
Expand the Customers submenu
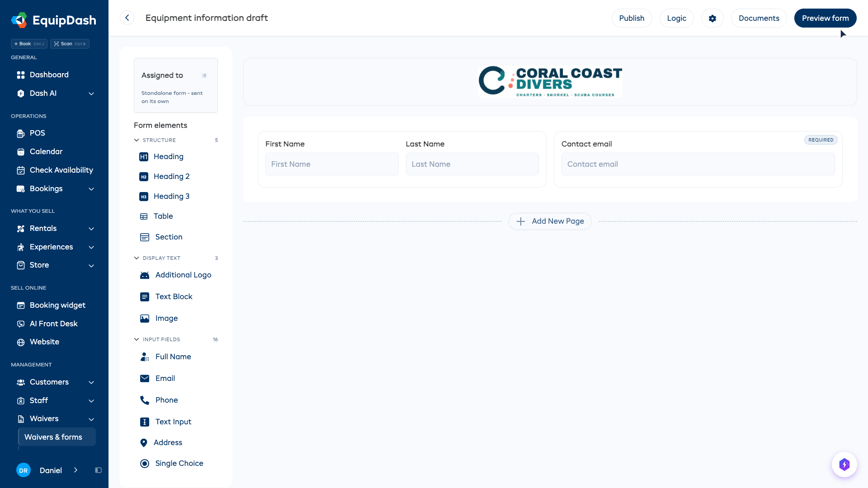(x=91, y=382)
